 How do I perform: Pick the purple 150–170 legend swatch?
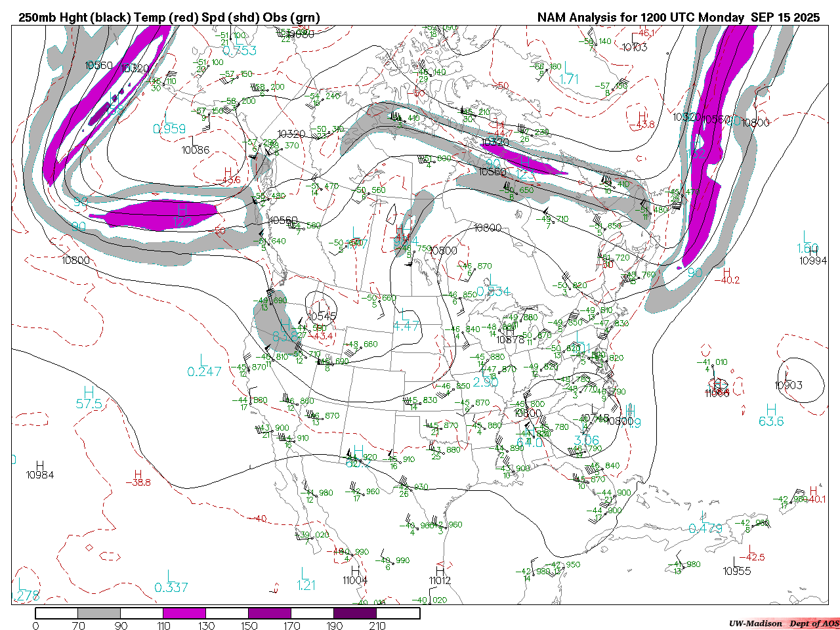point(270,613)
